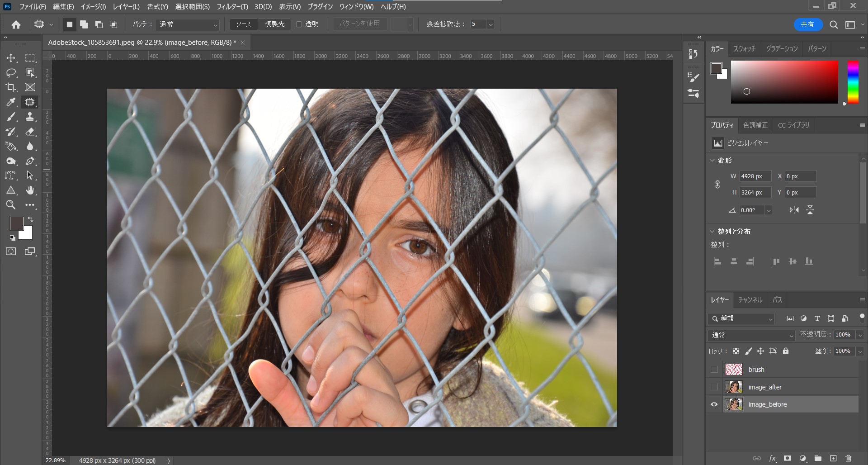This screenshot has width=868, height=465.
Task: Open the 誤差拡散法 value dropdown
Action: [x=491, y=24]
